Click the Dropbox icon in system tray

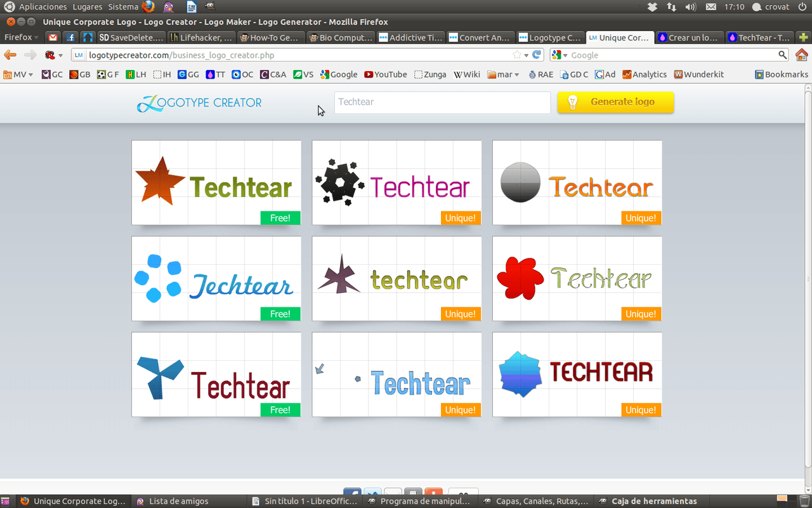652,7
